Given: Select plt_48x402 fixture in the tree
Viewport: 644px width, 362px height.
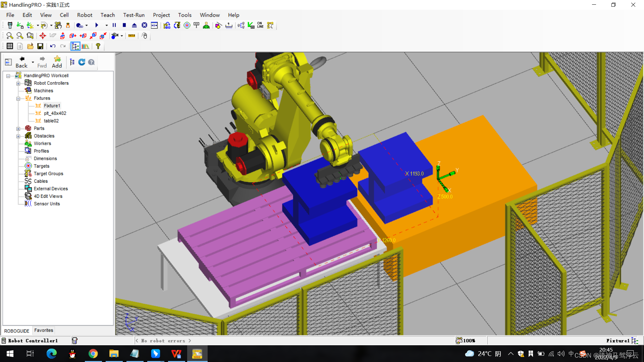Looking at the screenshot, I should (x=55, y=113).
